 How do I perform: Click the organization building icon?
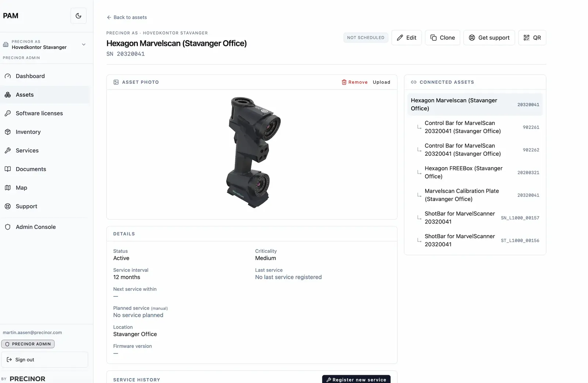pos(6,44)
